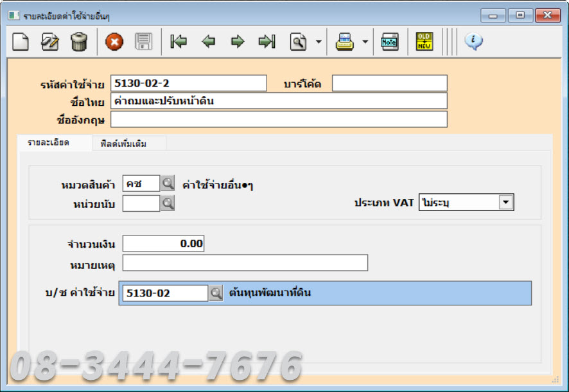Close the window with red X
The image size is (569, 392).
click(x=548, y=15)
